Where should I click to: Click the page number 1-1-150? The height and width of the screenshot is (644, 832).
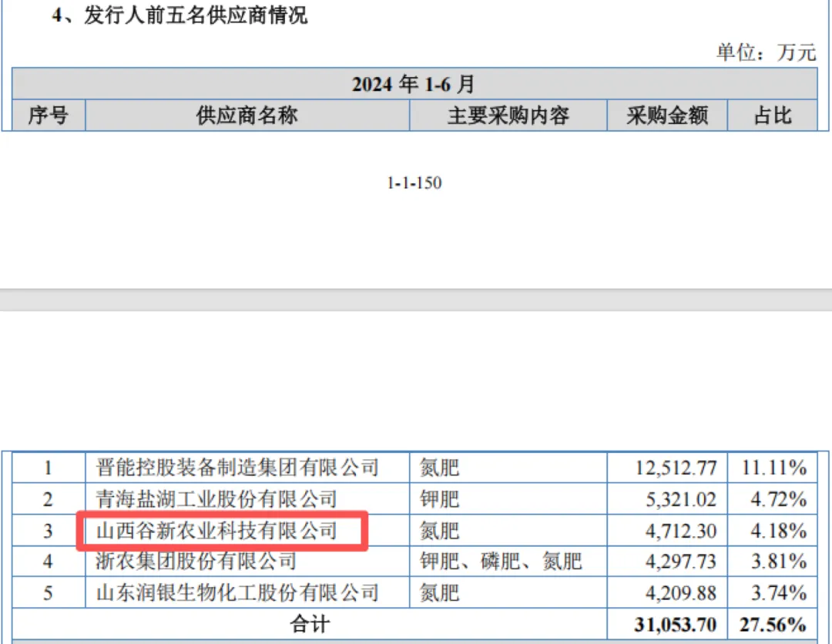414,183
